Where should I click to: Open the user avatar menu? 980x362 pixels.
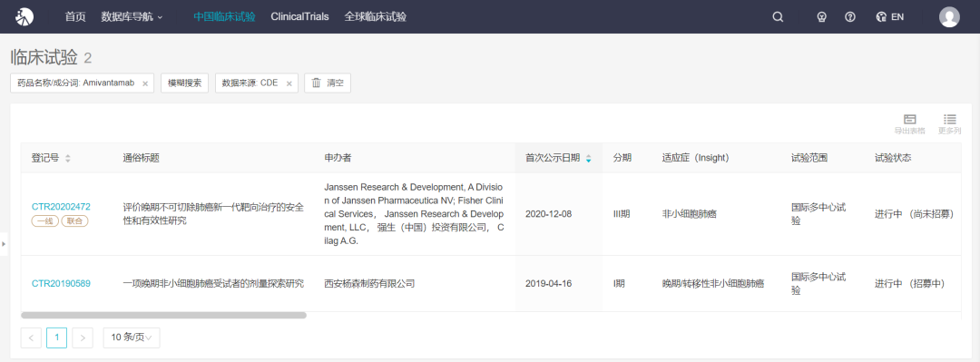point(949,17)
